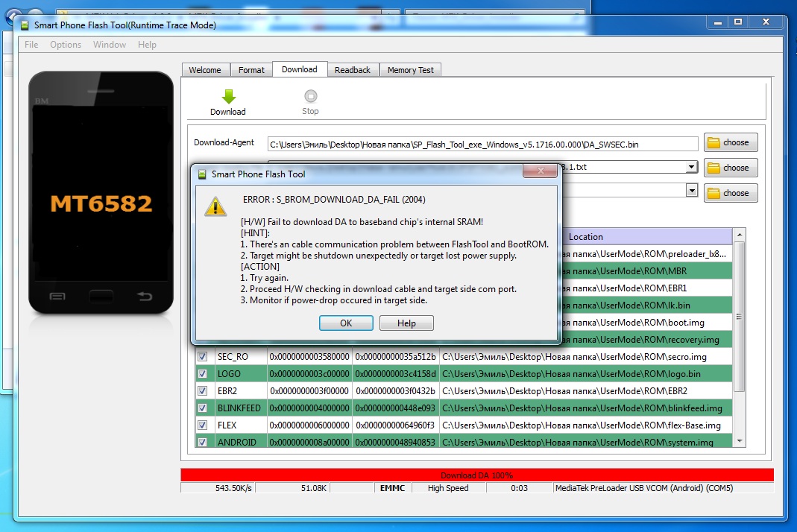
Task: Click the Stop icon in toolbar
Action: pyautogui.click(x=311, y=96)
